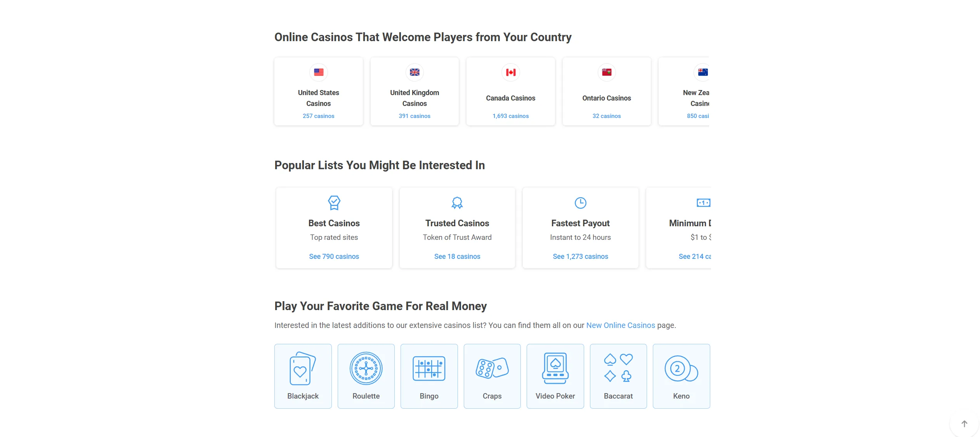This screenshot has height=437, width=980.
Task: Open the New Online Casinos link
Action: tap(621, 325)
